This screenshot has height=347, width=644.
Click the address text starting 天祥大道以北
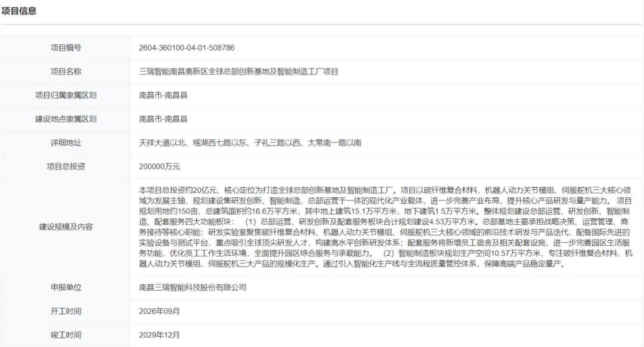click(x=250, y=143)
